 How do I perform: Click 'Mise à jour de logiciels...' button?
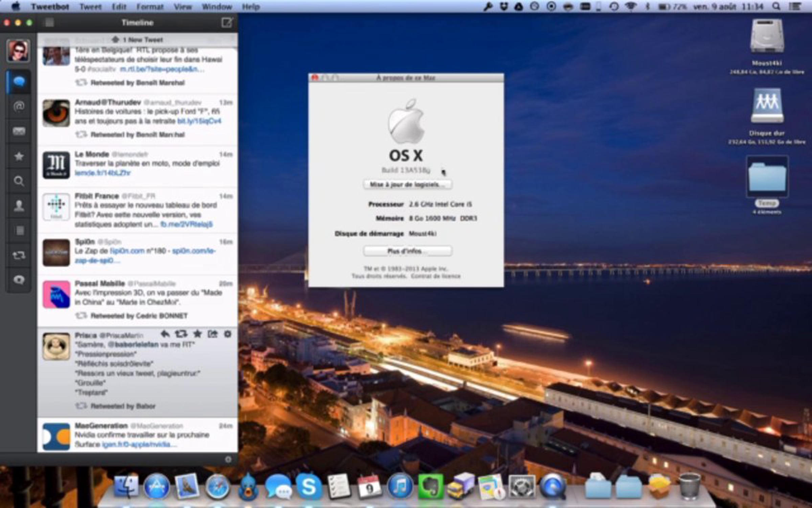tap(407, 185)
